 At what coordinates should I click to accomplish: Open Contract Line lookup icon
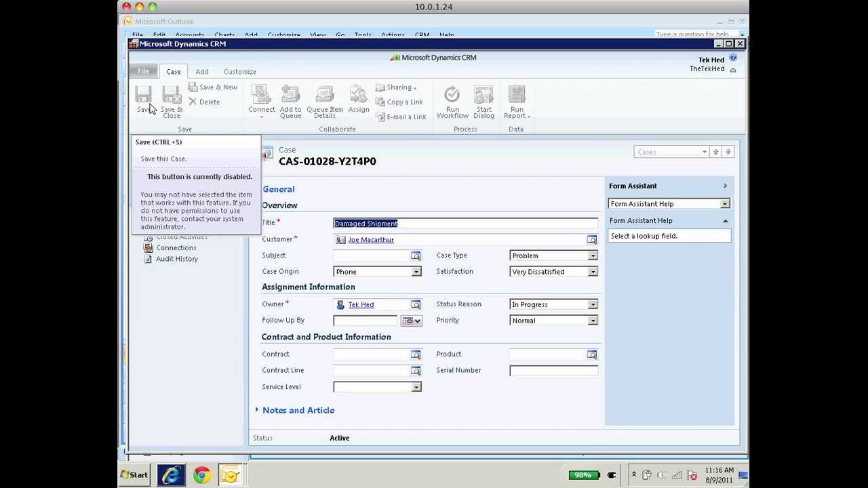pyautogui.click(x=416, y=371)
